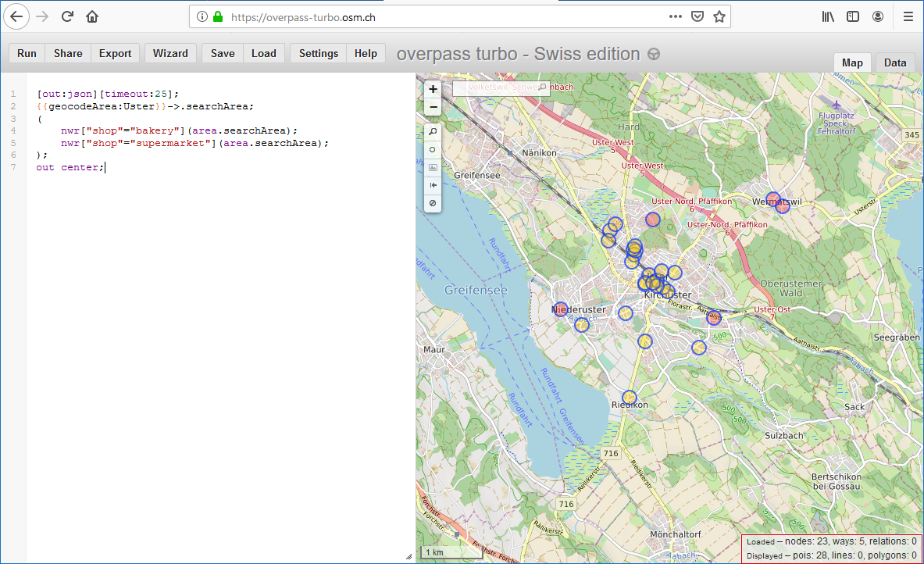Click the zoom-to-data magnifier icon
Image resolution: width=924 pixels, height=564 pixels.
[x=433, y=132]
